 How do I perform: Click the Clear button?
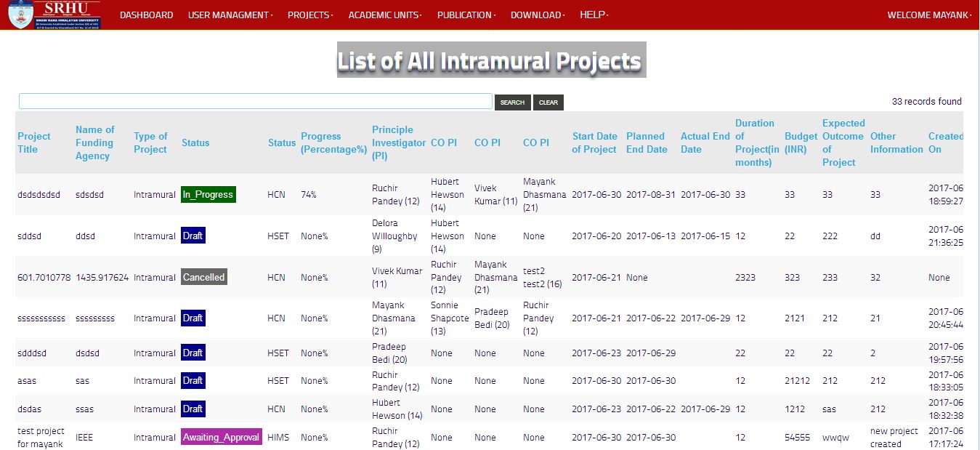[548, 103]
